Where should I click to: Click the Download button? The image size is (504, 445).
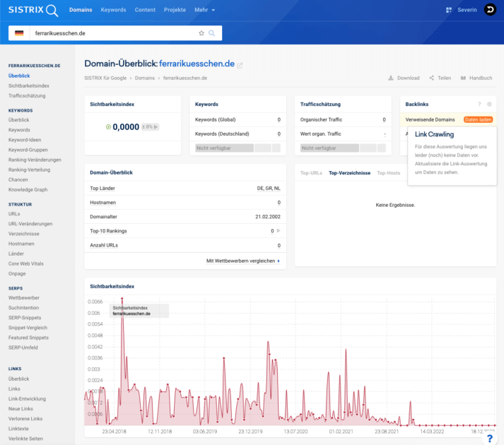pyautogui.click(x=404, y=78)
